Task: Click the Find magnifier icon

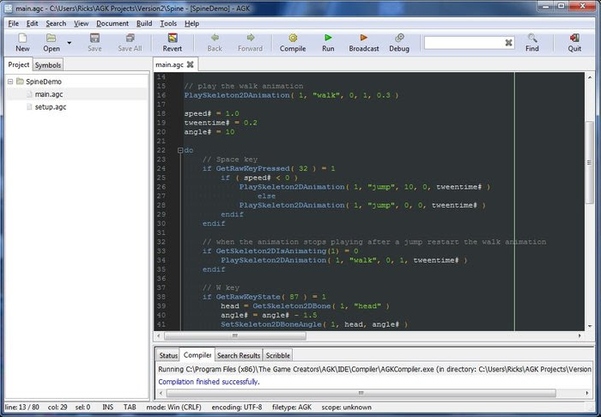Action: point(532,38)
